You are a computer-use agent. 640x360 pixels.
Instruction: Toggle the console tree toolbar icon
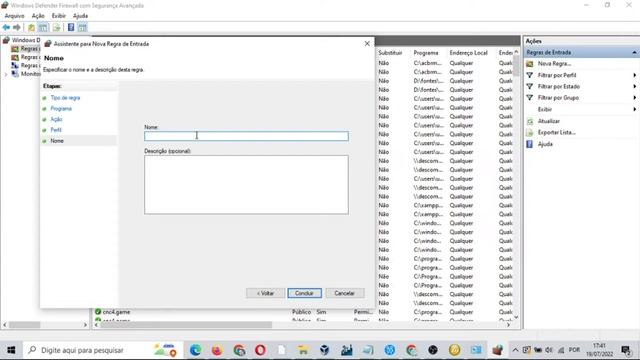pos(43,27)
